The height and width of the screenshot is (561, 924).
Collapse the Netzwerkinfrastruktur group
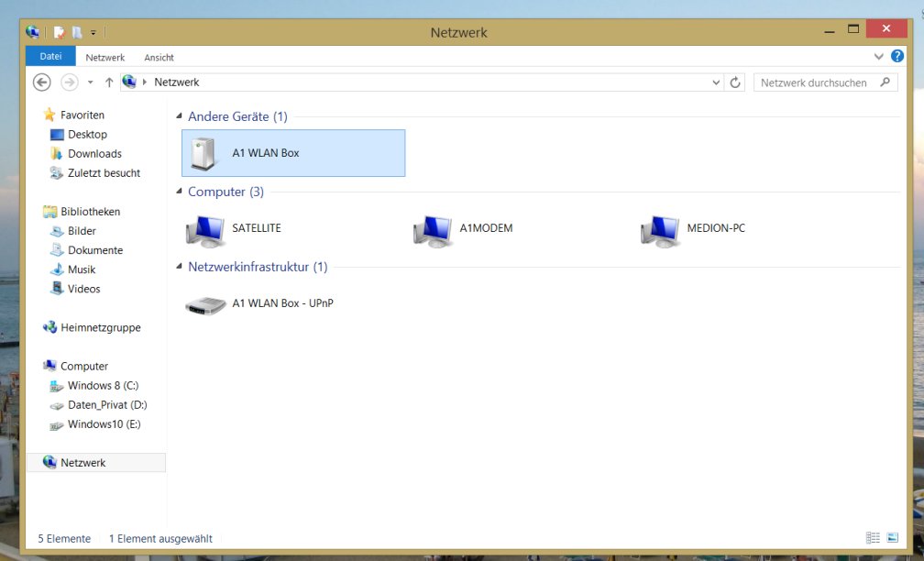point(179,267)
